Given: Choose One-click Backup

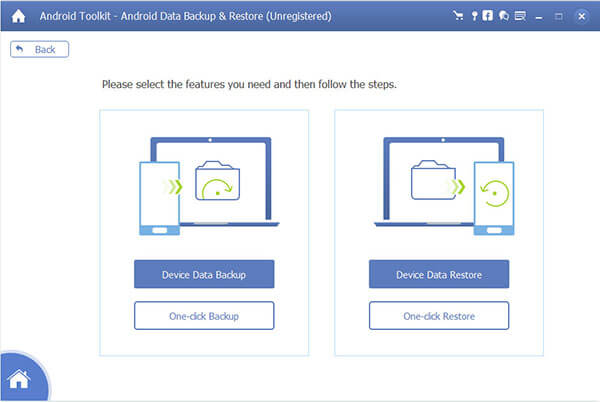Looking at the screenshot, I should click(204, 316).
